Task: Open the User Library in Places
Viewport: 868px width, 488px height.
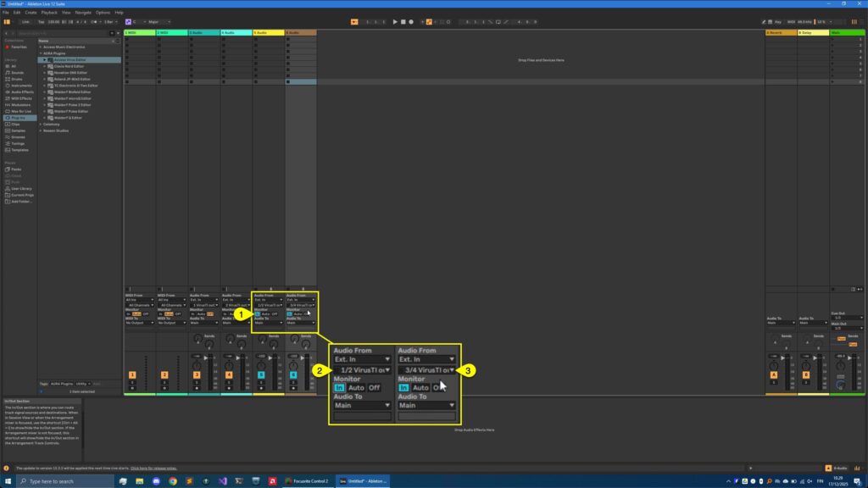Action: point(21,187)
